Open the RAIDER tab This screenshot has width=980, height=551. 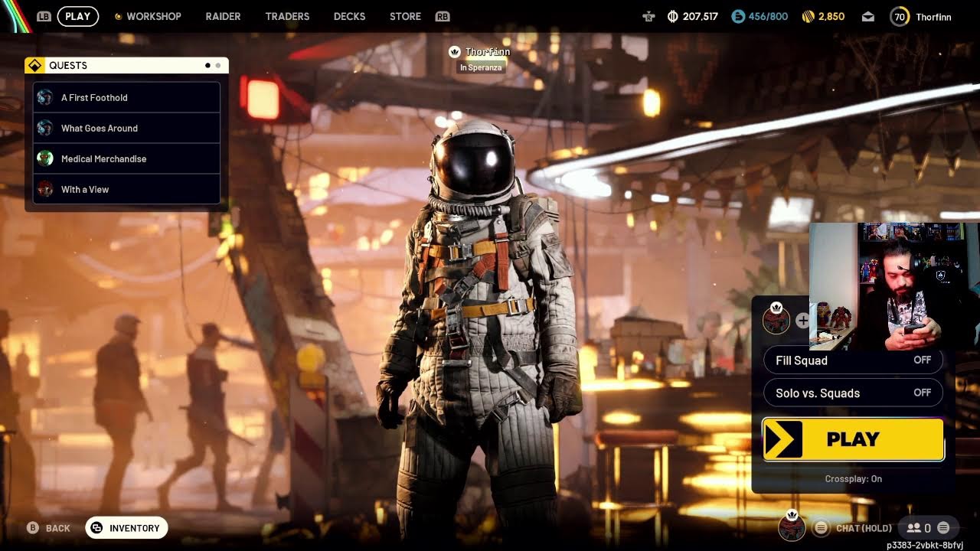pyautogui.click(x=223, y=16)
